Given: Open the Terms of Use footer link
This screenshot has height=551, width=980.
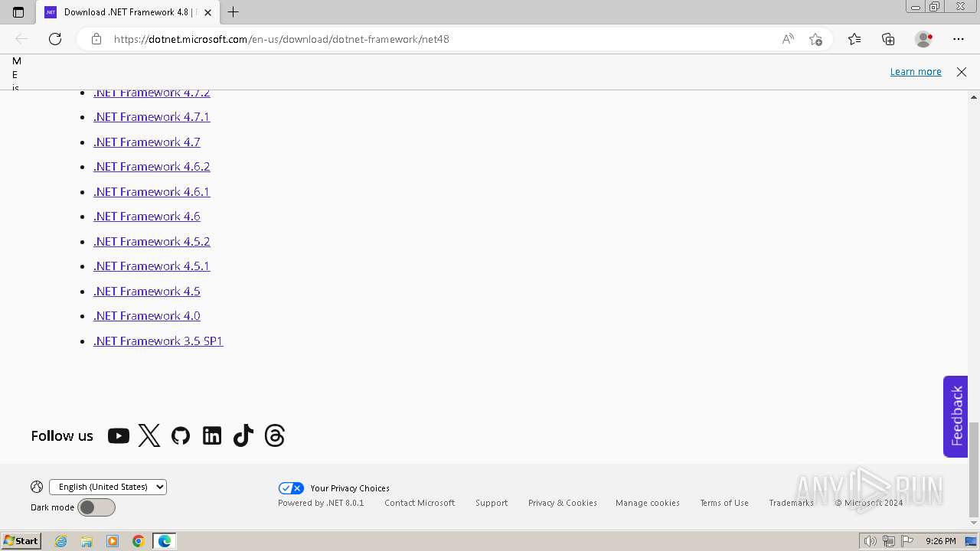Looking at the screenshot, I should pos(724,503).
